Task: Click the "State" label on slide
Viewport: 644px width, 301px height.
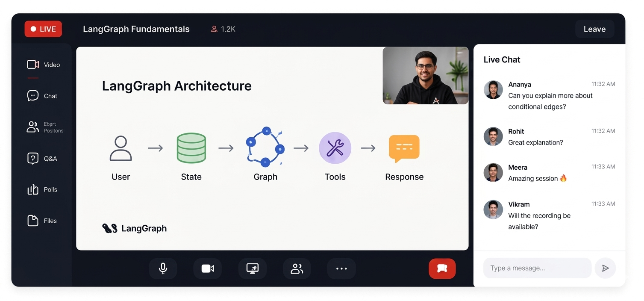Action: point(191,177)
